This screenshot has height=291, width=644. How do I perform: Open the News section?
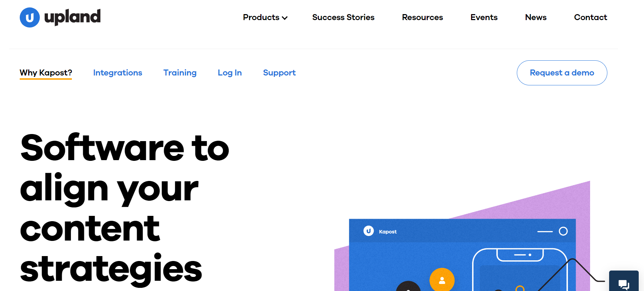tap(535, 17)
